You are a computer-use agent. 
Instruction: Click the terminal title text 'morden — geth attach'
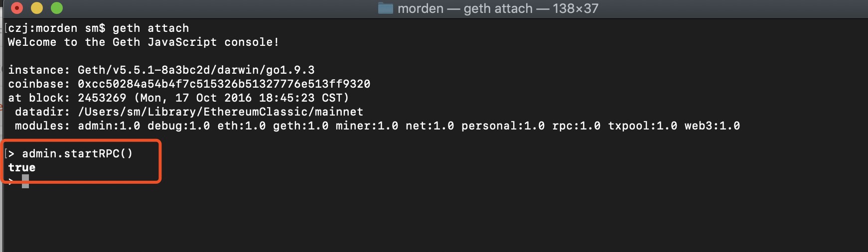tap(465, 8)
